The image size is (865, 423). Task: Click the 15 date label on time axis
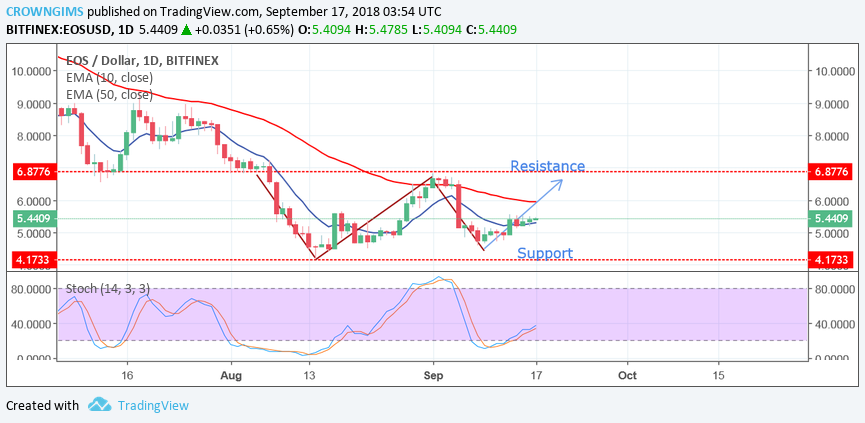pyautogui.click(x=719, y=376)
